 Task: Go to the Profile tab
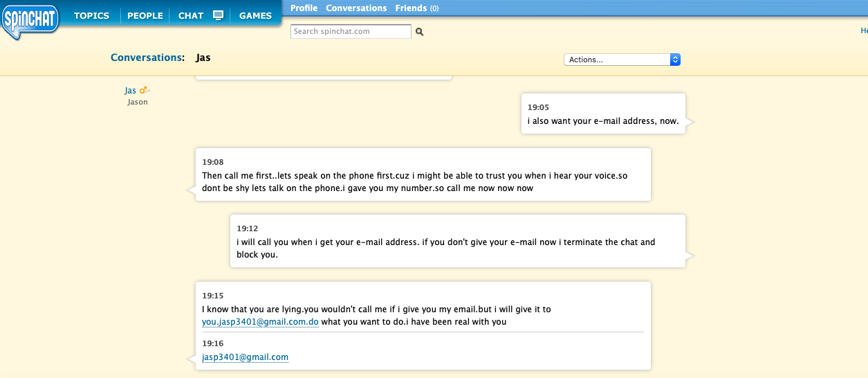click(304, 8)
